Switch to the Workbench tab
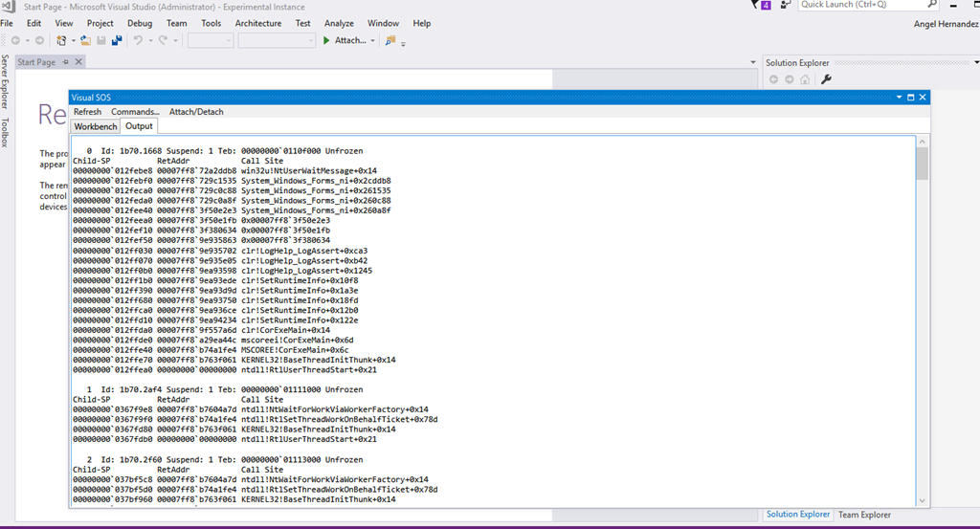The height and width of the screenshot is (529, 980). point(96,126)
